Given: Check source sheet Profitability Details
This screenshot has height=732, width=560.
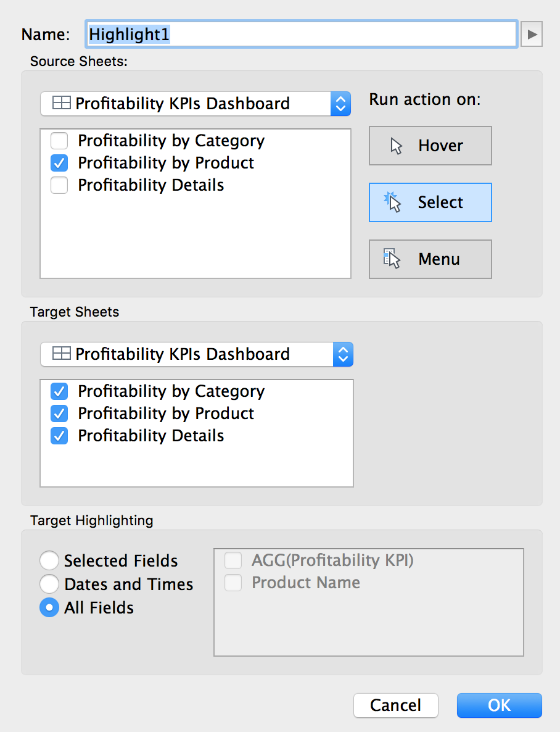Looking at the screenshot, I should pyautogui.click(x=59, y=185).
